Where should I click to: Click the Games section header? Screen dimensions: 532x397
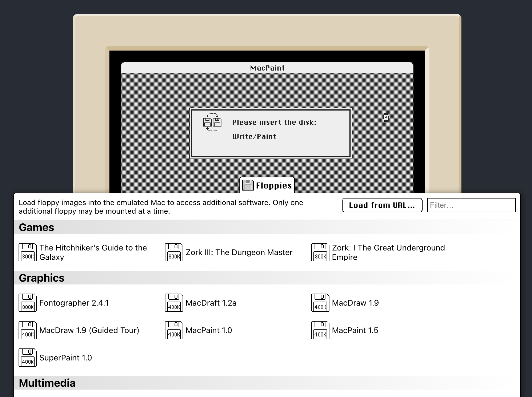click(x=267, y=227)
